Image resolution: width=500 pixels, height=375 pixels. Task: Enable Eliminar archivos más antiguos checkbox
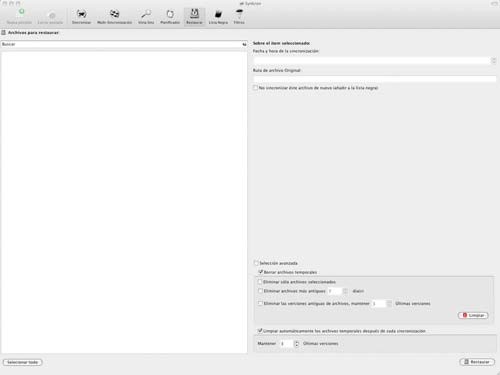click(260, 291)
